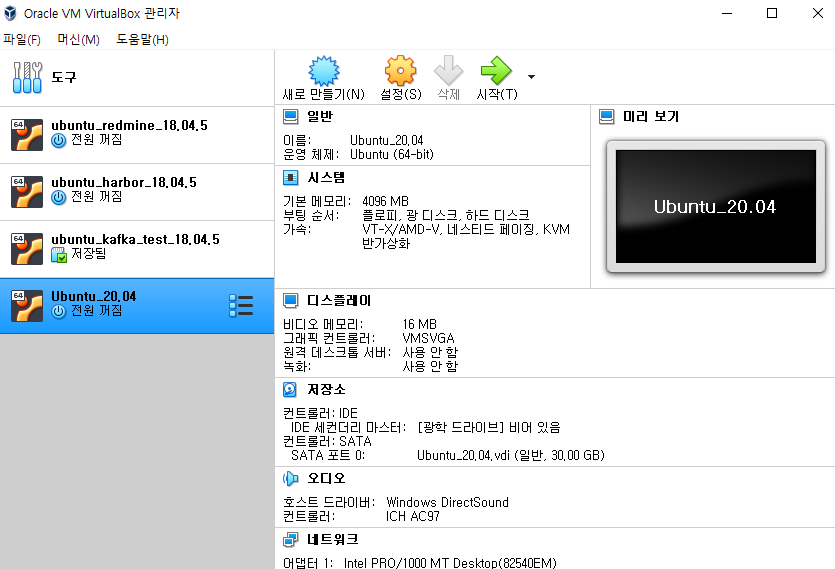Click the Ubuntu_20.04 VM icon
The image size is (835, 569).
27,306
